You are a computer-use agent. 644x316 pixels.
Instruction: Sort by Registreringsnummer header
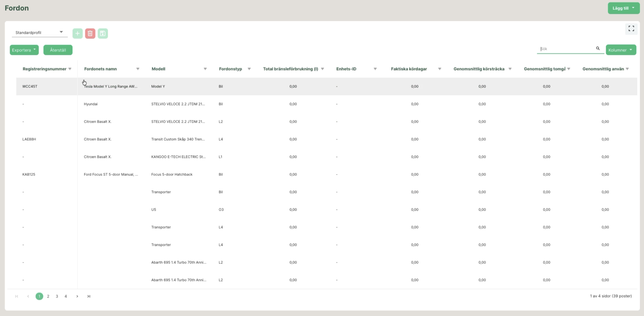point(45,69)
